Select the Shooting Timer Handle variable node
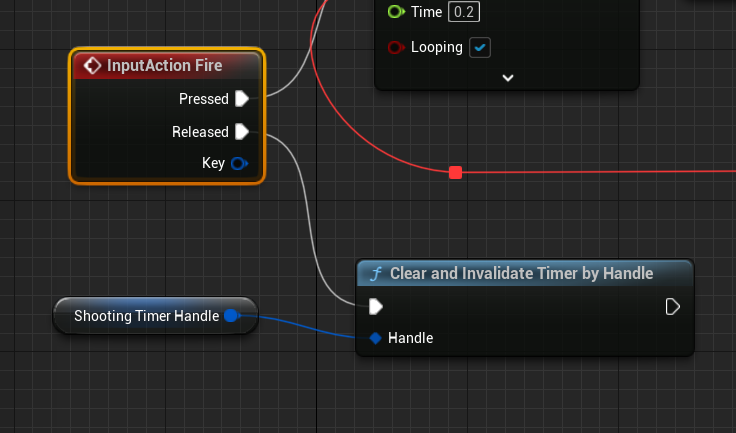 (x=155, y=316)
